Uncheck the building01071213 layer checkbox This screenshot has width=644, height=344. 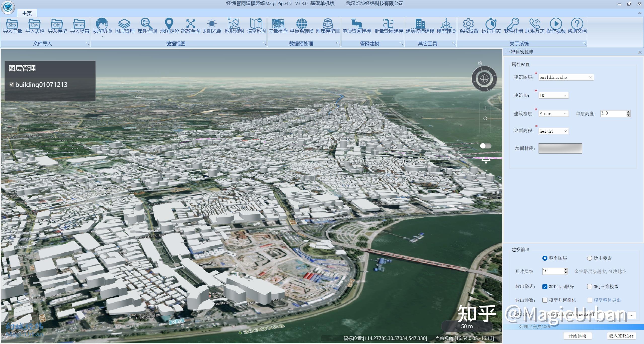12,84
